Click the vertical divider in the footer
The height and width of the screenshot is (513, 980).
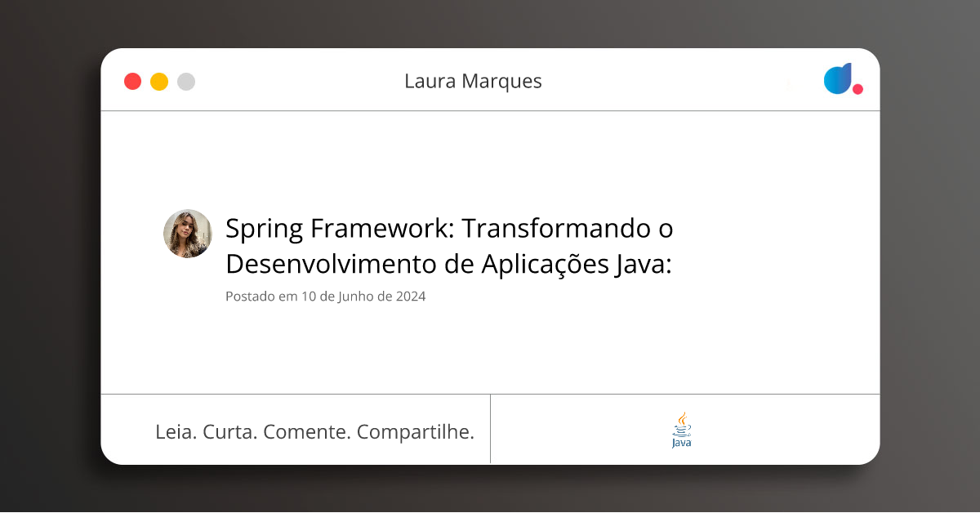pos(490,429)
